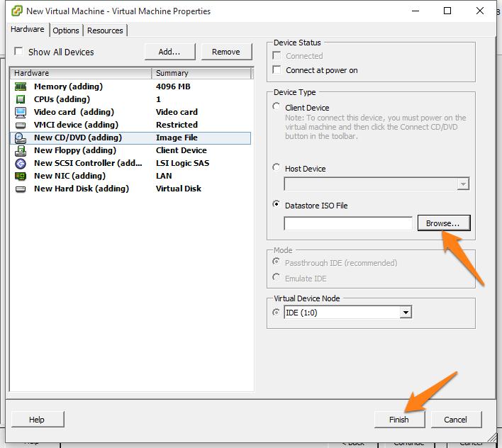Image resolution: width=502 pixels, height=448 pixels.
Task: Click the New Floppy drive icon
Action: (21, 150)
